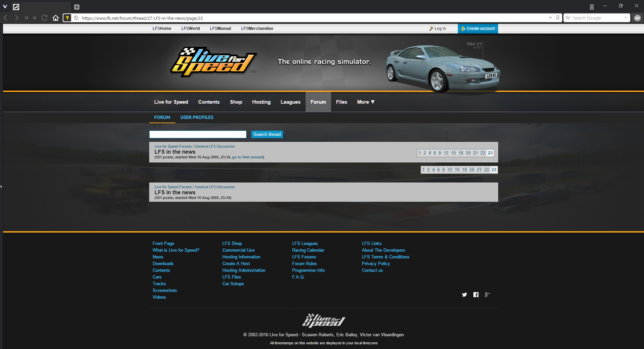Open the Vivaldi menu icon

click(x=5, y=6)
